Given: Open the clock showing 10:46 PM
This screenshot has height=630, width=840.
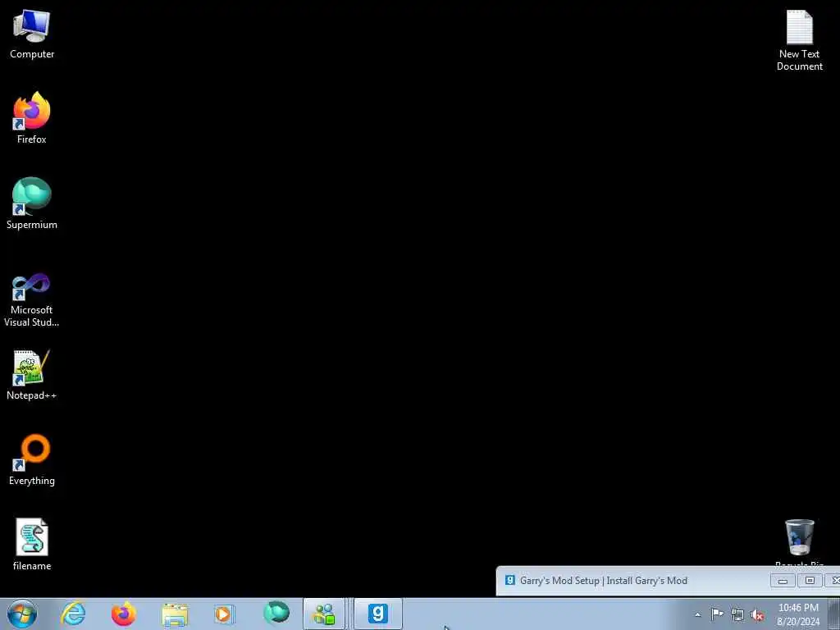Looking at the screenshot, I should click(798, 614).
